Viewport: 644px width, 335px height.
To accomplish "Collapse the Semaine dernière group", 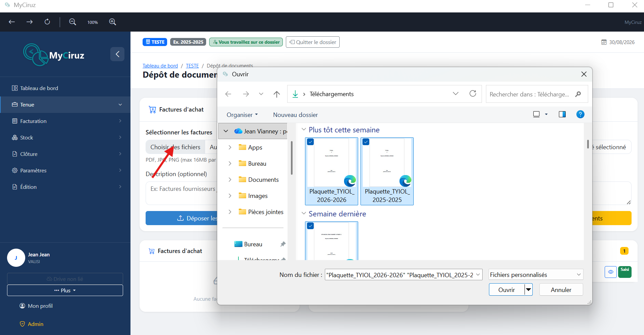I will (304, 213).
